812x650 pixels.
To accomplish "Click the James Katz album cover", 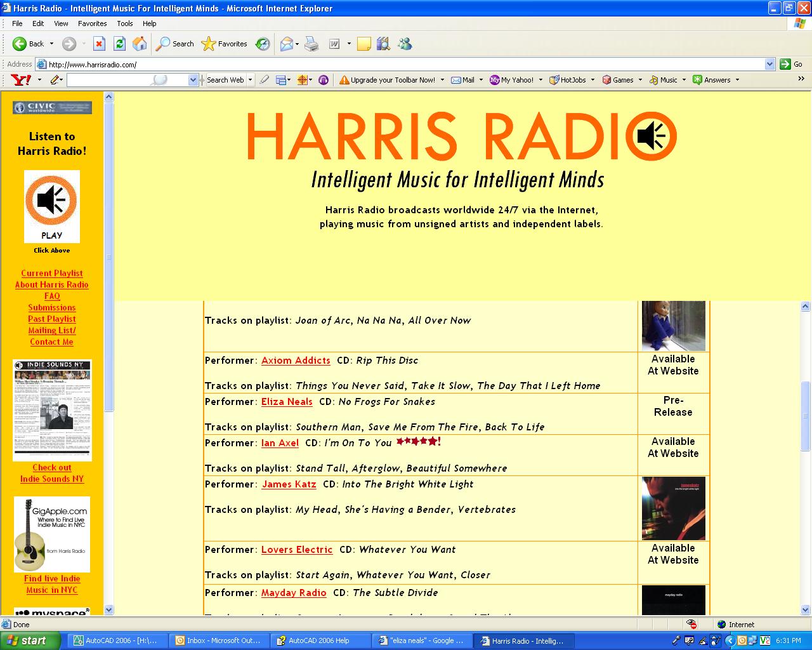I will point(674,508).
